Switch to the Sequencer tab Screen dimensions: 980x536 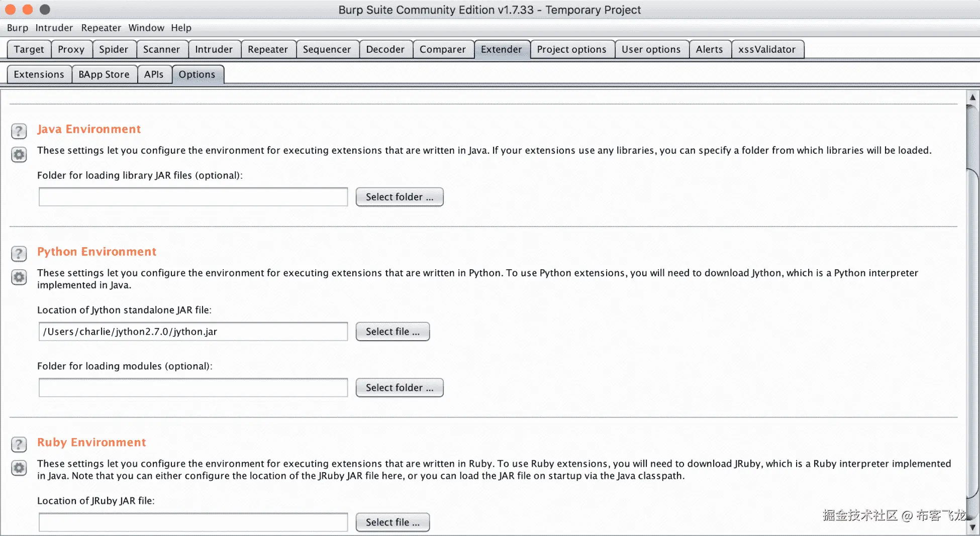point(327,49)
